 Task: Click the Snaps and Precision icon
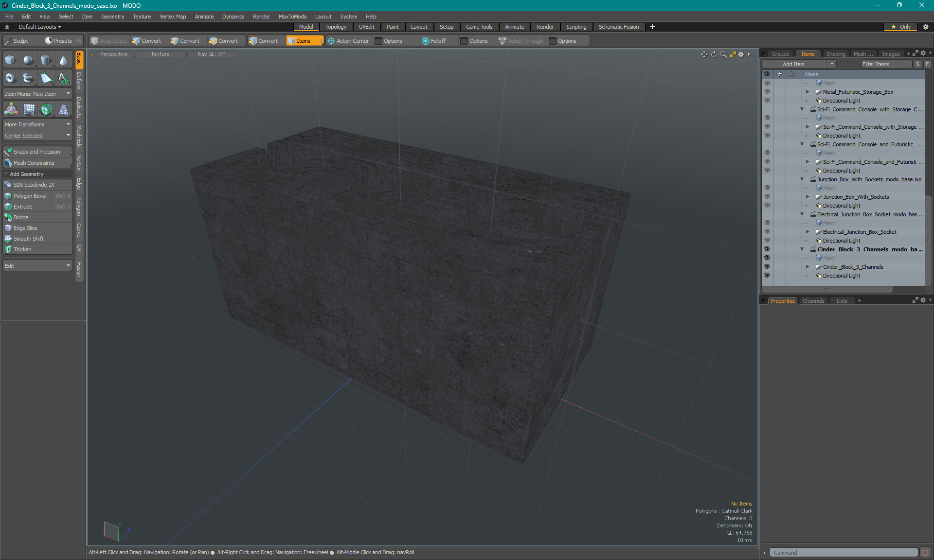point(8,151)
